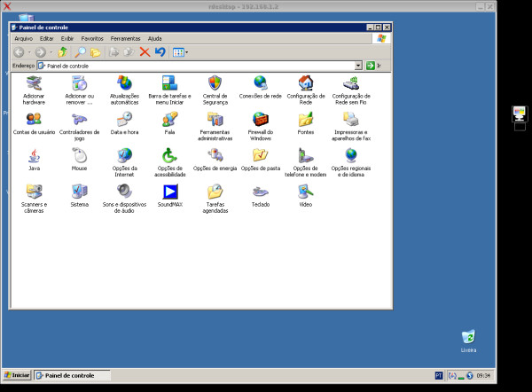Click the Undo toolbar button
The image size is (532, 392).
point(160,52)
